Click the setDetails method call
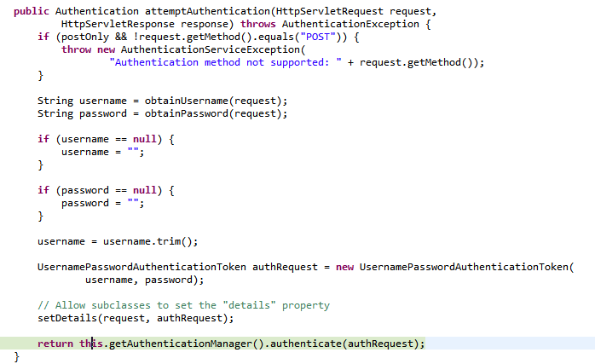This screenshot has width=595, height=364. pyautogui.click(x=67, y=319)
